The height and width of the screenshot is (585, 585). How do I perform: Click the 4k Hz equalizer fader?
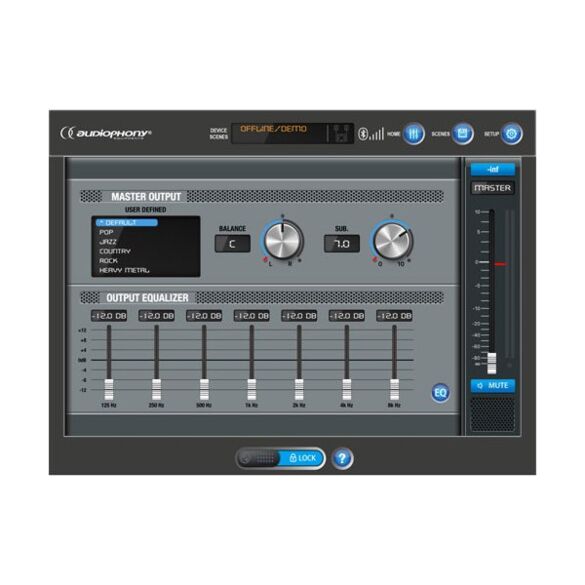click(347, 390)
